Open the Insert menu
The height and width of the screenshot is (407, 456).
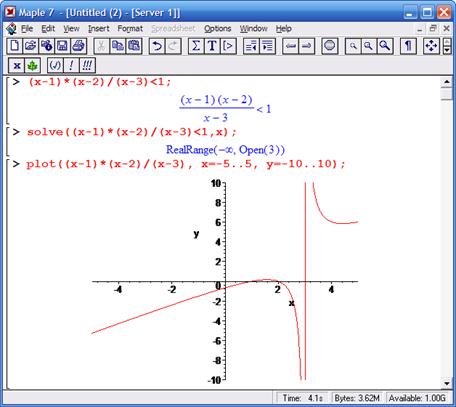99,29
